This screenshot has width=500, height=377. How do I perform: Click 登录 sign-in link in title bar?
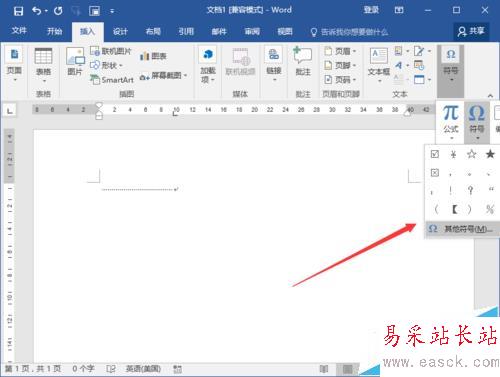point(371,10)
